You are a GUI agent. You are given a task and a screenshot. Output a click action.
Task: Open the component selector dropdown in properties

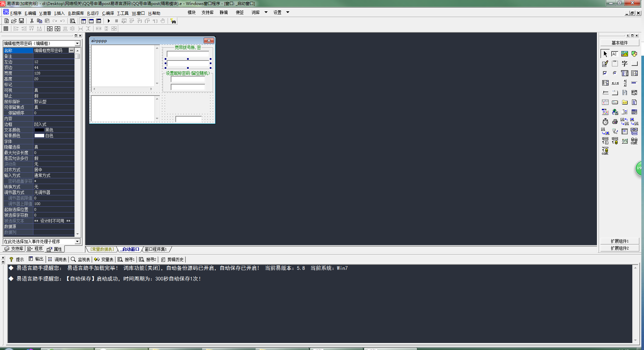point(77,43)
